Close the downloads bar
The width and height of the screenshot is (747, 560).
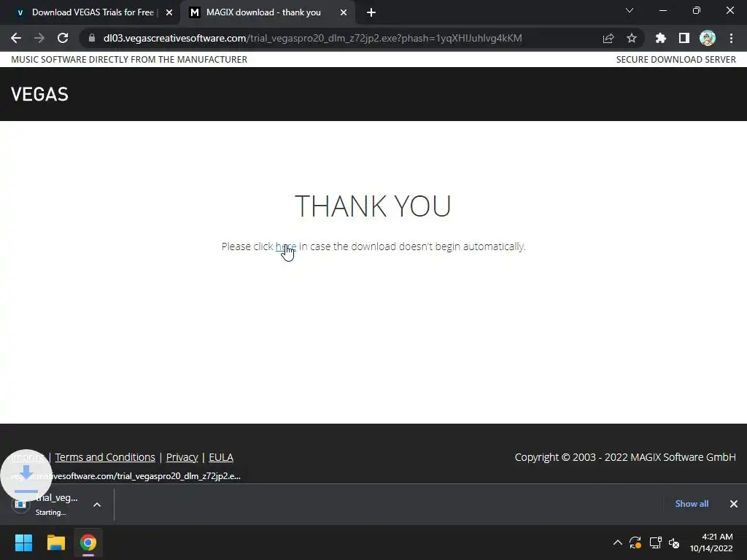(x=734, y=504)
